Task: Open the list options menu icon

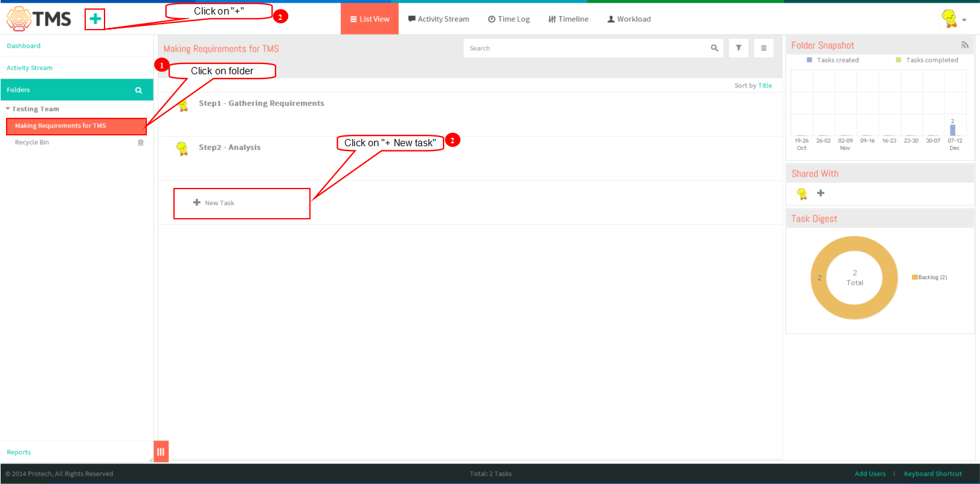Action: [x=764, y=48]
